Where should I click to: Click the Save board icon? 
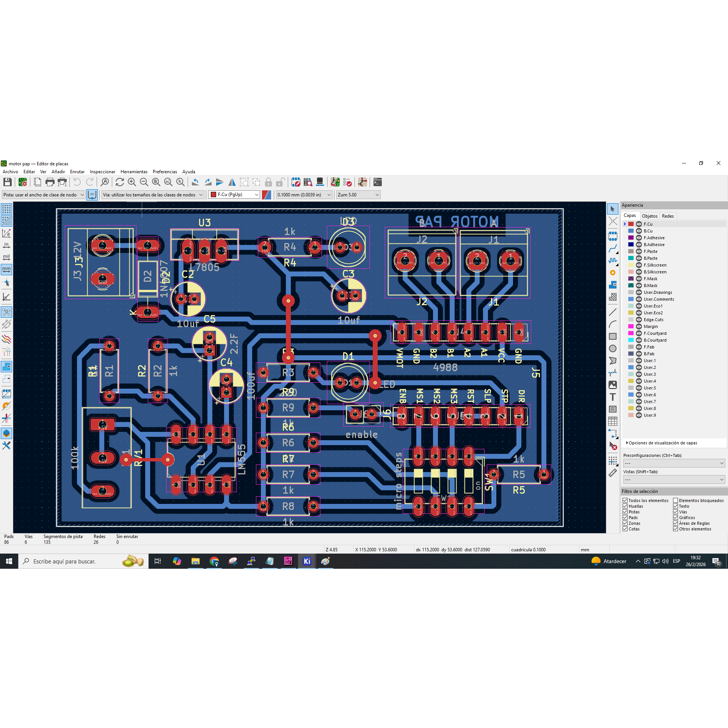(7, 182)
